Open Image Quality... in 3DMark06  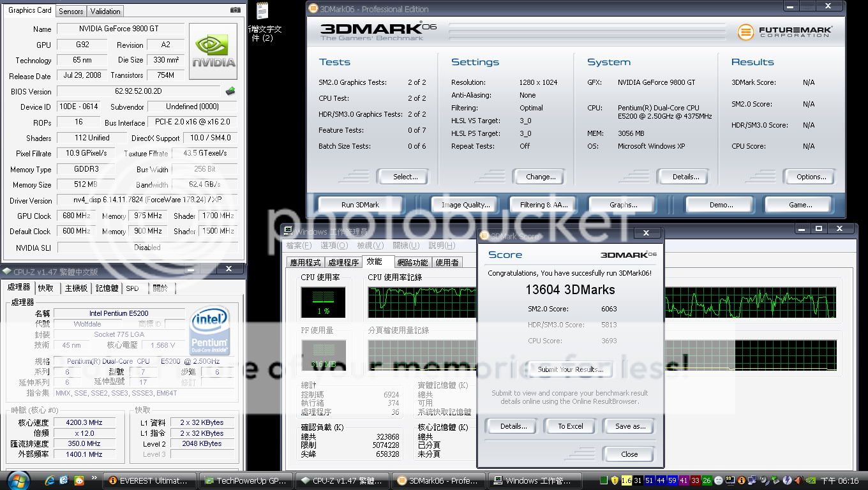point(466,205)
